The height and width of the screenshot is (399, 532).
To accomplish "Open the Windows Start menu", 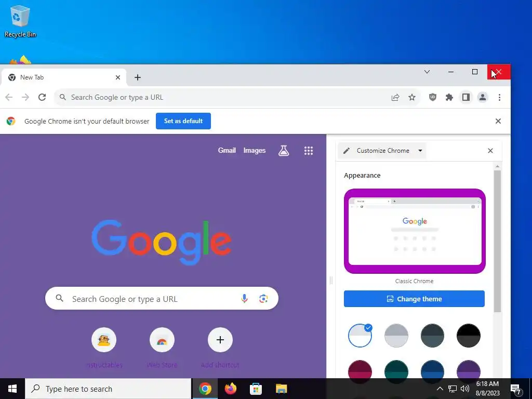I will point(12,389).
